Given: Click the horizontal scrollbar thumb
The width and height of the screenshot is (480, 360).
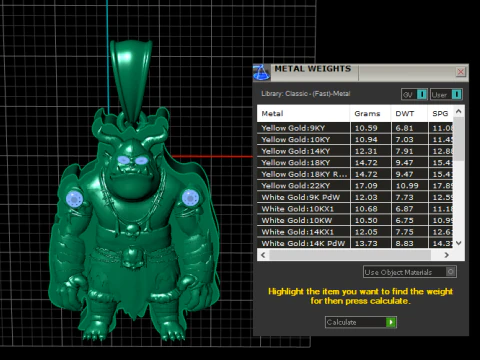Looking at the screenshot, I should click(x=350, y=255).
